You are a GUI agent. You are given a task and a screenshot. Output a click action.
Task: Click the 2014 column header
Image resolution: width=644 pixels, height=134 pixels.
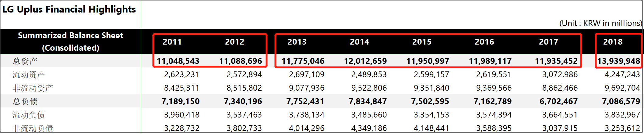point(359,42)
